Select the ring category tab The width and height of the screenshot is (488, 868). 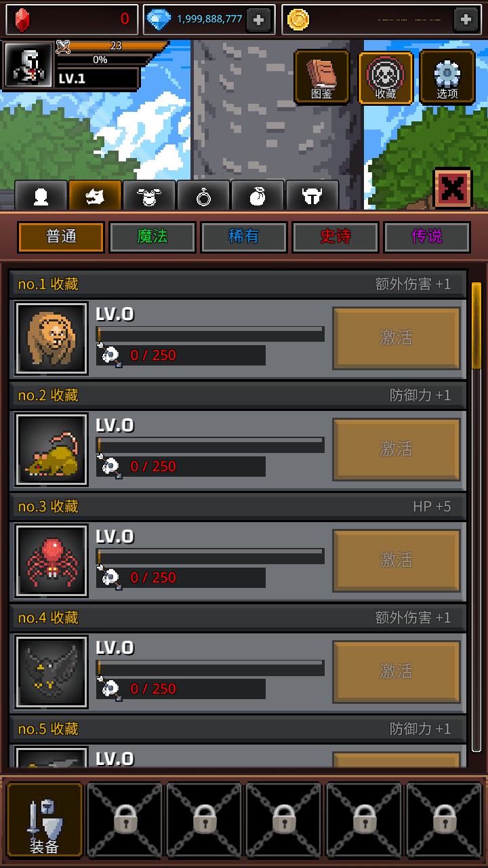click(x=203, y=196)
